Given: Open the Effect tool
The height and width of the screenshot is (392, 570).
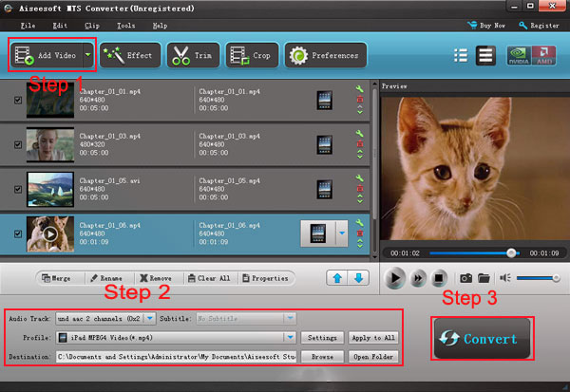Looking at the screenshot, I should 130,55.
